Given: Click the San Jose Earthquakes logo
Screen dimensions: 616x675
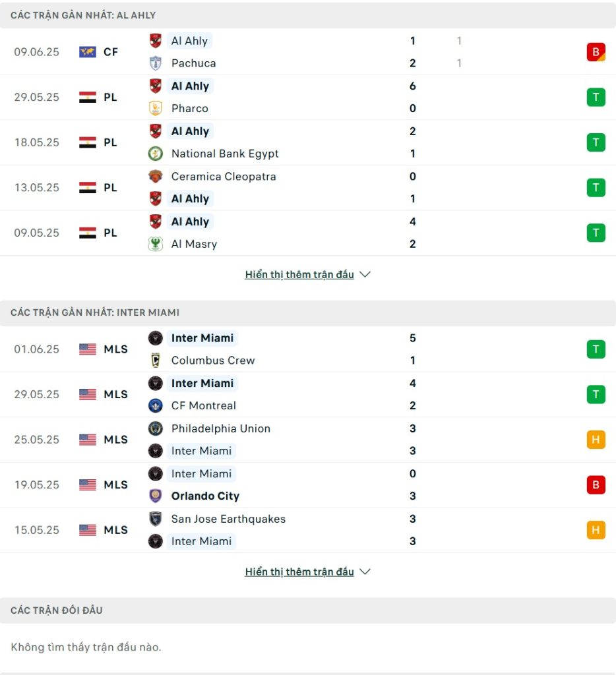Looking at the screenshot, I should click(156, 519).
